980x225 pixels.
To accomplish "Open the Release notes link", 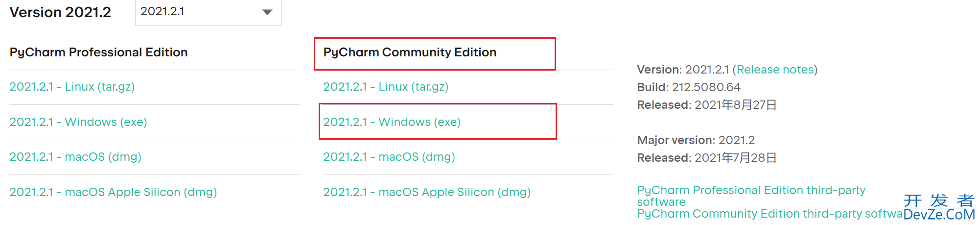I will pos(775,70).
